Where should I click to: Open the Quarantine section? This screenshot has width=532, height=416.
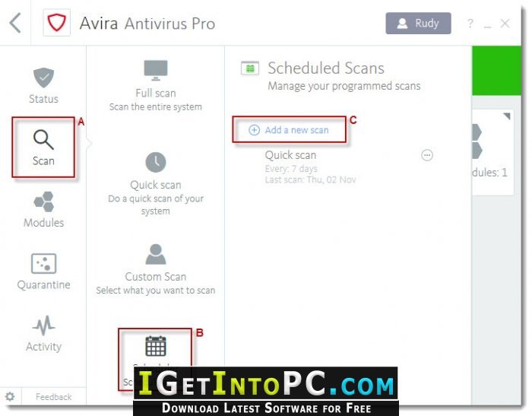pos(43,272)
